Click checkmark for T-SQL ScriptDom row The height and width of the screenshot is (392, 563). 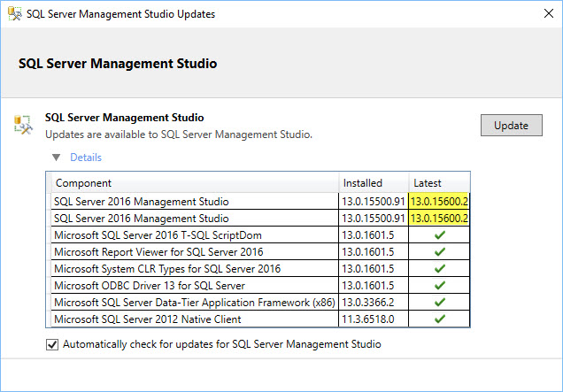pyautogui.click(x=439, y=235)
